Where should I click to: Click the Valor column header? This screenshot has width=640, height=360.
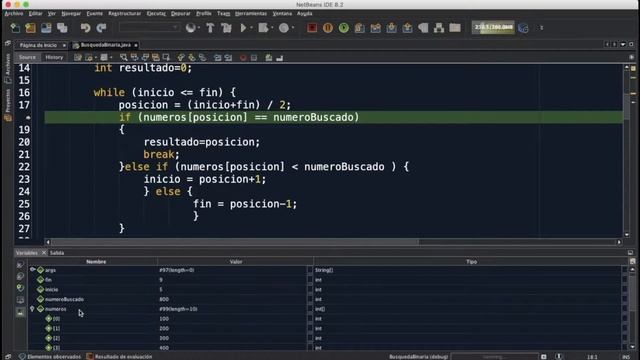click(236, 262)
